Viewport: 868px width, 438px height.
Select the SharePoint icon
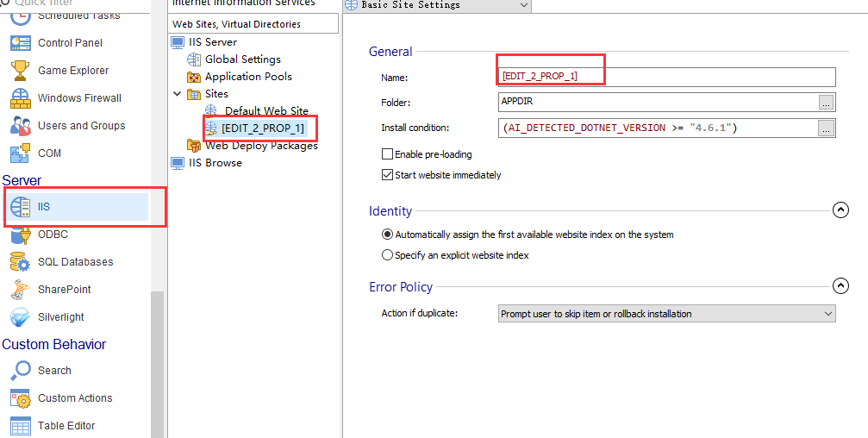pyautogui.click(x=21, y=289)
